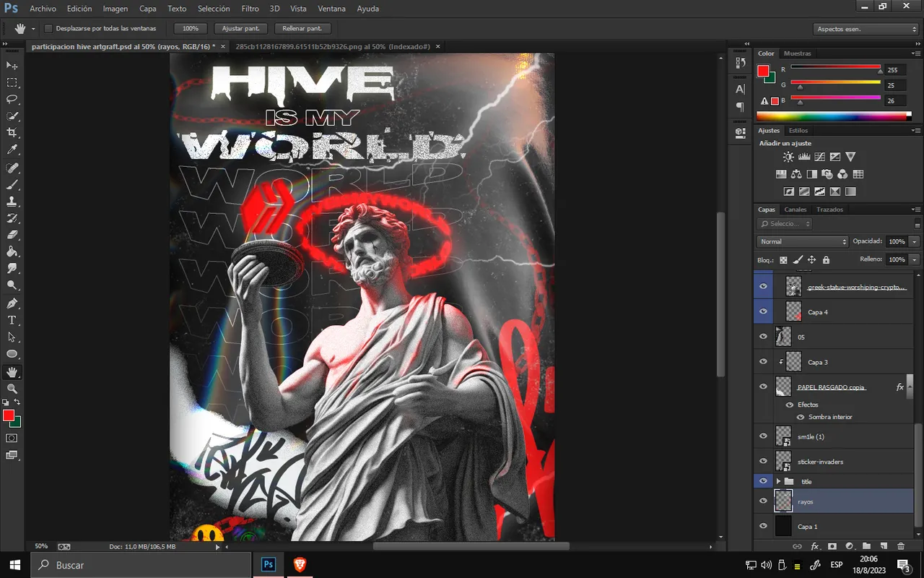Hide the PAPEL RASGADO copia layer
Screen dimensions: 924x578
click(763, 387)
